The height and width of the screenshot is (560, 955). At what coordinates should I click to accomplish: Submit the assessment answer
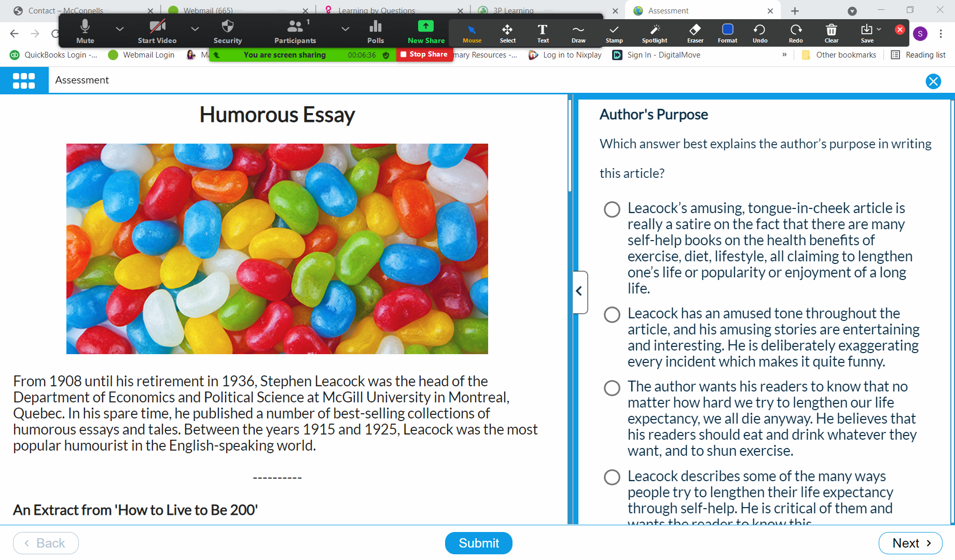tap(478, 543)
